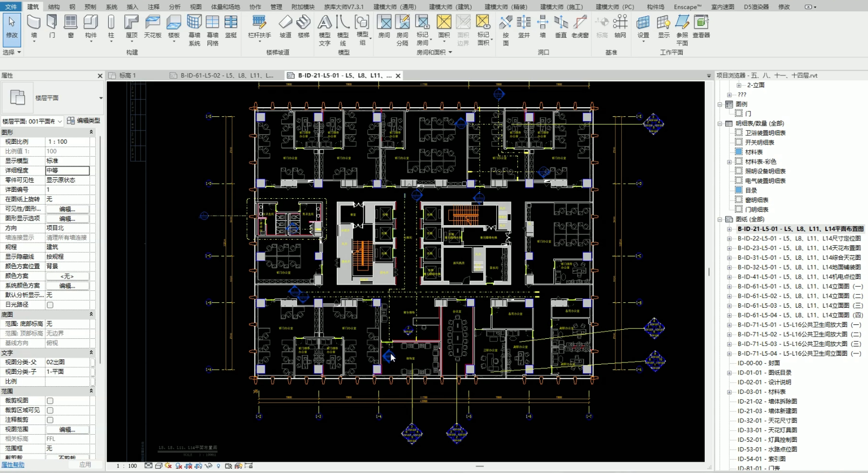Select the 窗 (Window) tool in ribbon

point(71,26)
